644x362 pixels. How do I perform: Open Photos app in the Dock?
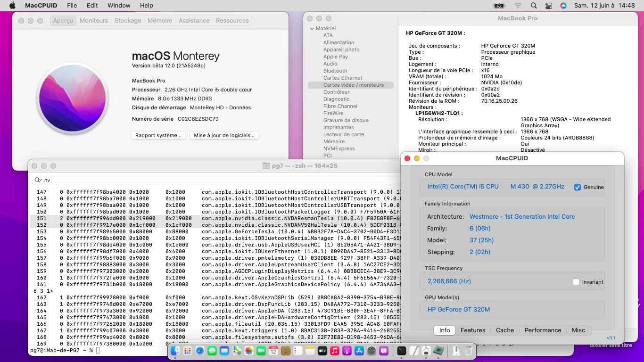[249, 351]
